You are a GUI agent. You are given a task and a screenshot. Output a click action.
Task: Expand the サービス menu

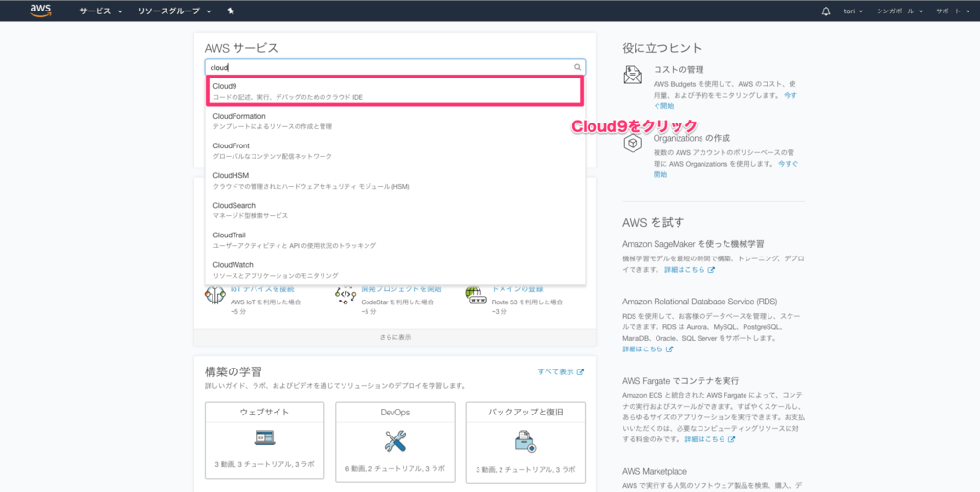coord(100,11)
